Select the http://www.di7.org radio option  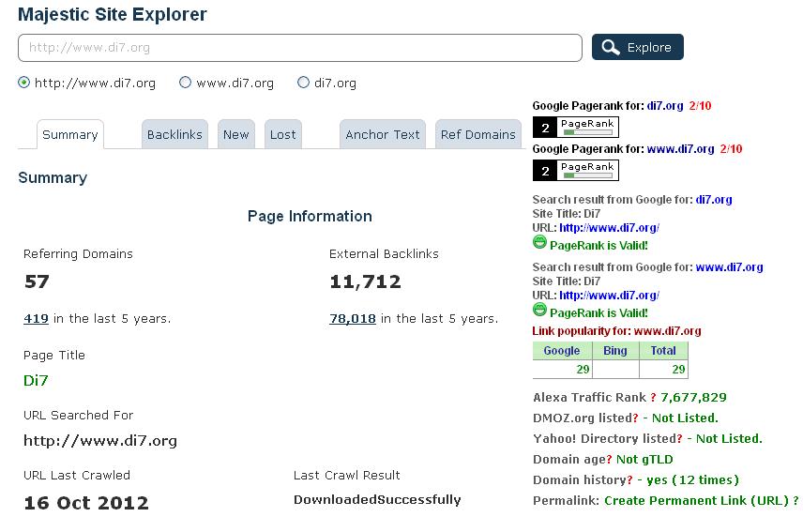[23, 83]
